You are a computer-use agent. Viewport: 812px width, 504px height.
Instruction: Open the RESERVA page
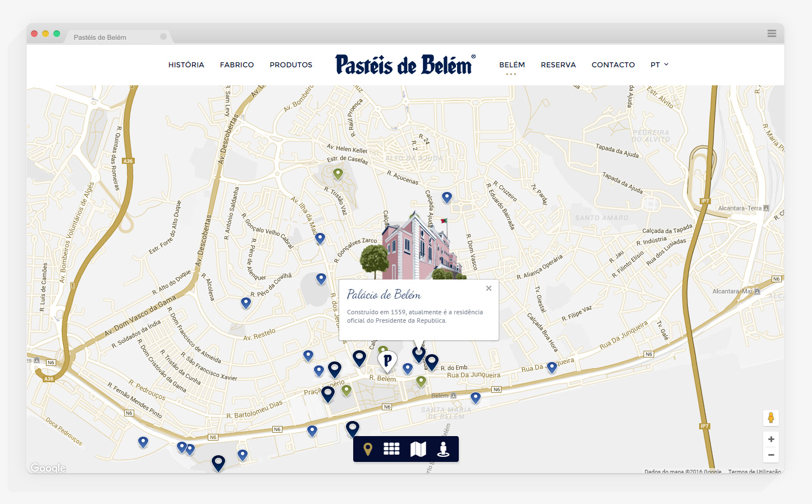(x=558, y=65)
